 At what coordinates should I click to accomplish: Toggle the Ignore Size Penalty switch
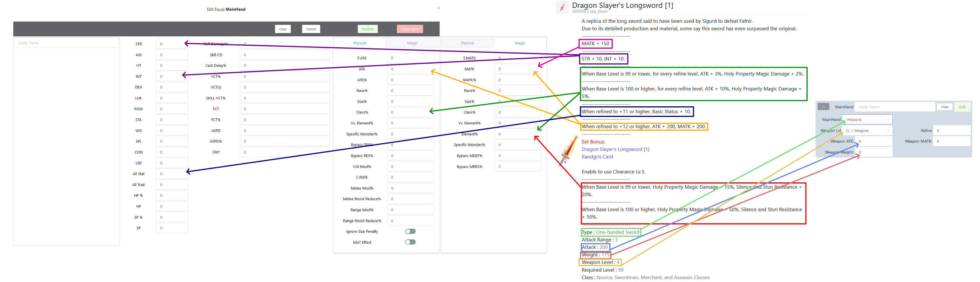410,232
